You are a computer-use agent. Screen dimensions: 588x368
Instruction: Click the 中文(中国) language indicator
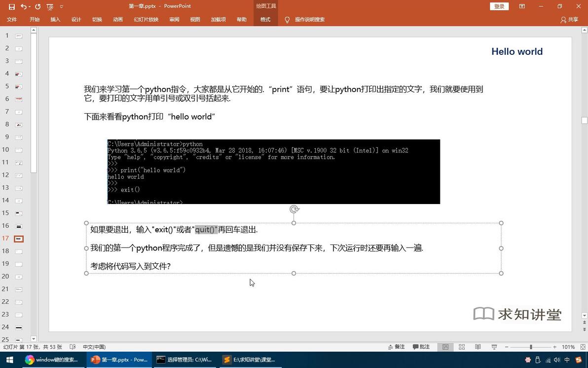[94, 347]
